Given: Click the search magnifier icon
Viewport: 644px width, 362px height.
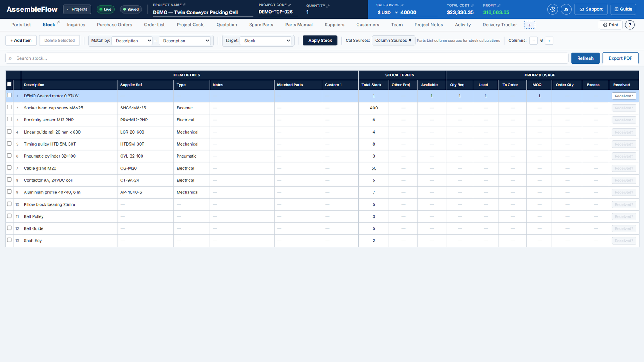Looking at the screenshot, I should click(x=10, y=58).
